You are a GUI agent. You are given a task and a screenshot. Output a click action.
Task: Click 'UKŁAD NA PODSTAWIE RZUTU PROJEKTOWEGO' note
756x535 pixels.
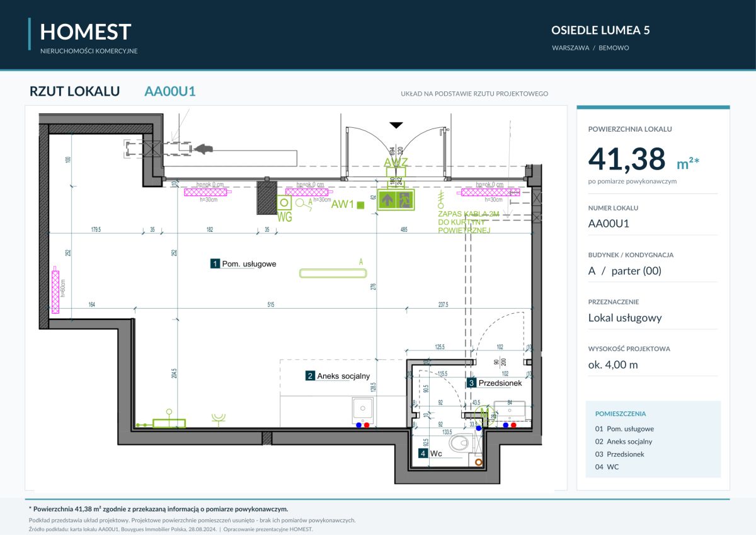pos(474,94)
